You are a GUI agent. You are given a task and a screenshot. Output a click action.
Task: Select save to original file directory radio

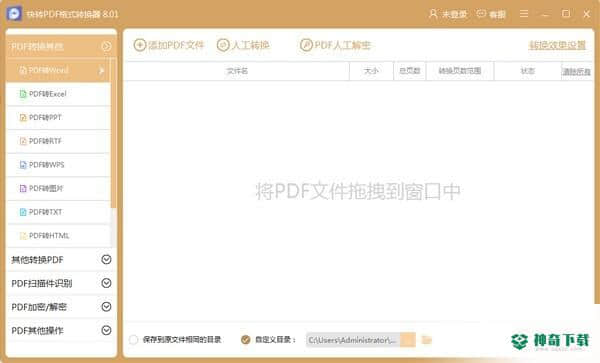[134, 340]
